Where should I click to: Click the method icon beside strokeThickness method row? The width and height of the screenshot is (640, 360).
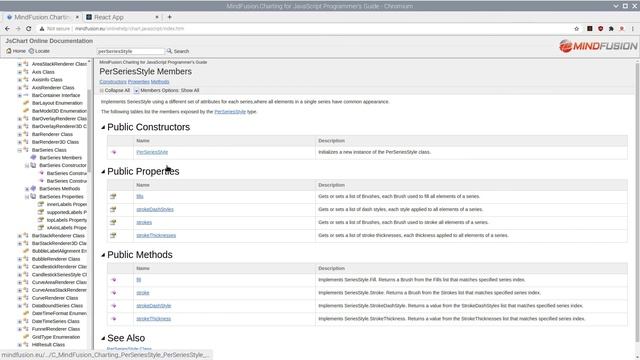point(114,319)
